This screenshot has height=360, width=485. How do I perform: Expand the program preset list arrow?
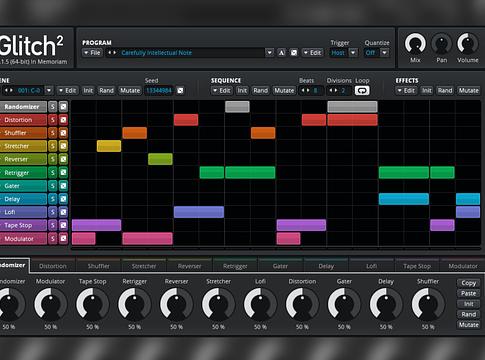tap(269, 53)
